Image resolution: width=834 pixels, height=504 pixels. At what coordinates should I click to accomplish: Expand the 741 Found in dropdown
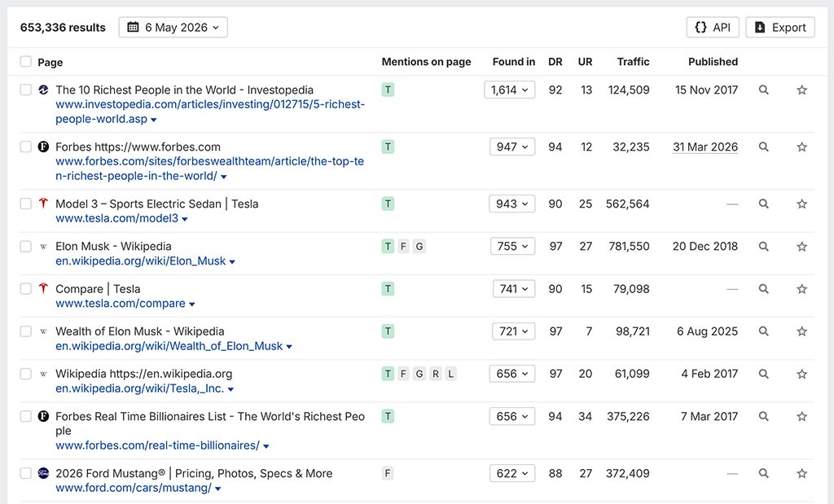pyautogui.click(x=514, y=289)
